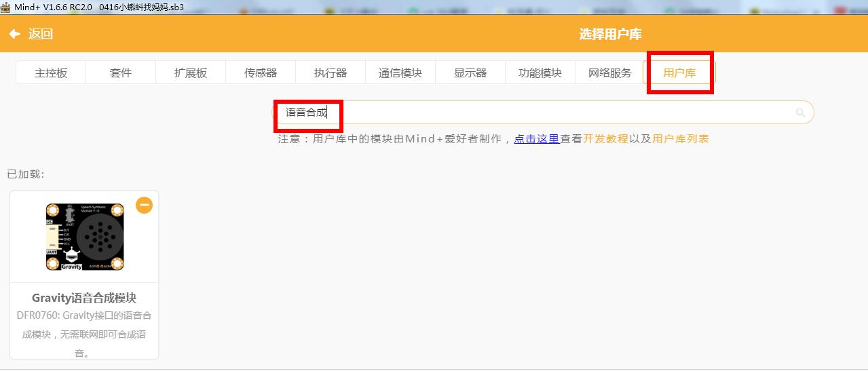Click the 已加载 section label
This screenshot has width=868, height=371.
click(26, 174)
